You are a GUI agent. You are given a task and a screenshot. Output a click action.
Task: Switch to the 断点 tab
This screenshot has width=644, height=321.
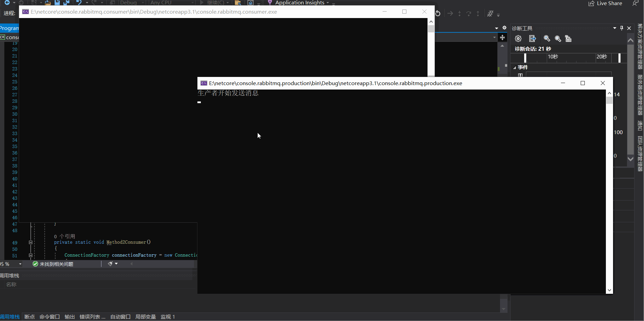tap(30, 317)
